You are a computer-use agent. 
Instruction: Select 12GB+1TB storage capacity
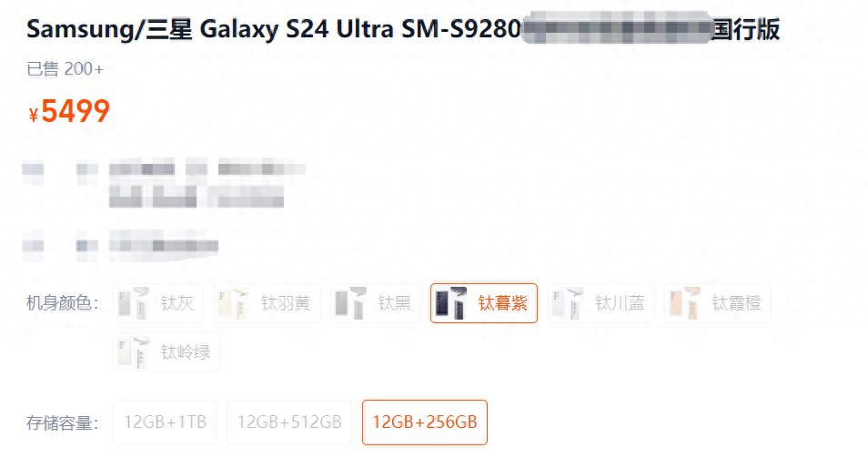pos(165,422)
